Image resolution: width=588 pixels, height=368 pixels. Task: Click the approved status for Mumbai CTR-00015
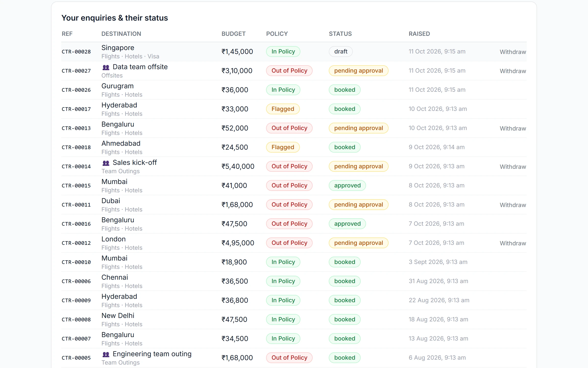coord(347,185)
